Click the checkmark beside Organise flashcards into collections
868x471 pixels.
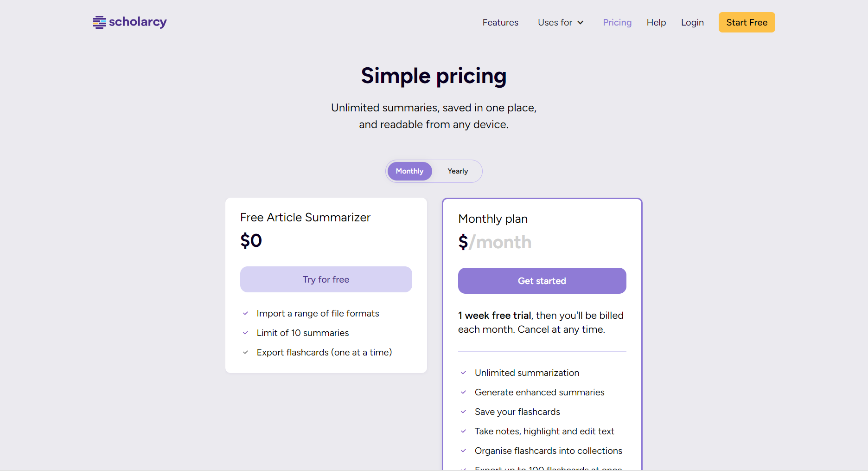(463, 451)
